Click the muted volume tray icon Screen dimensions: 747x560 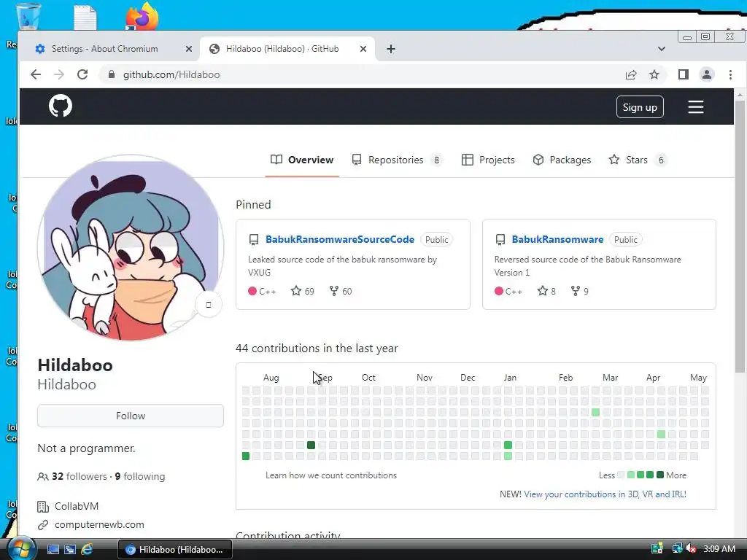coord(691,549)
